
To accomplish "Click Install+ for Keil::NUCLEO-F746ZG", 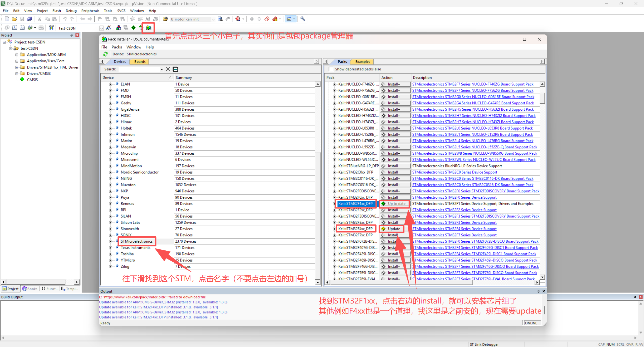I will [x=395, y=84].
